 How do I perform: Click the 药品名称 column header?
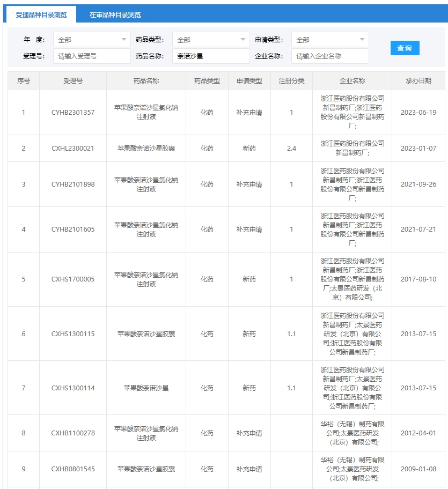tap(146, 81)
